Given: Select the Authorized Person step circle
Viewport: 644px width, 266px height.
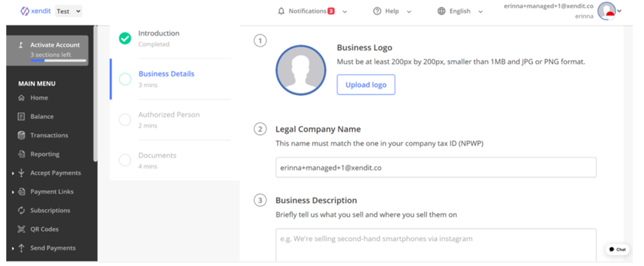Looking at the screenshot, I should 125,120.
